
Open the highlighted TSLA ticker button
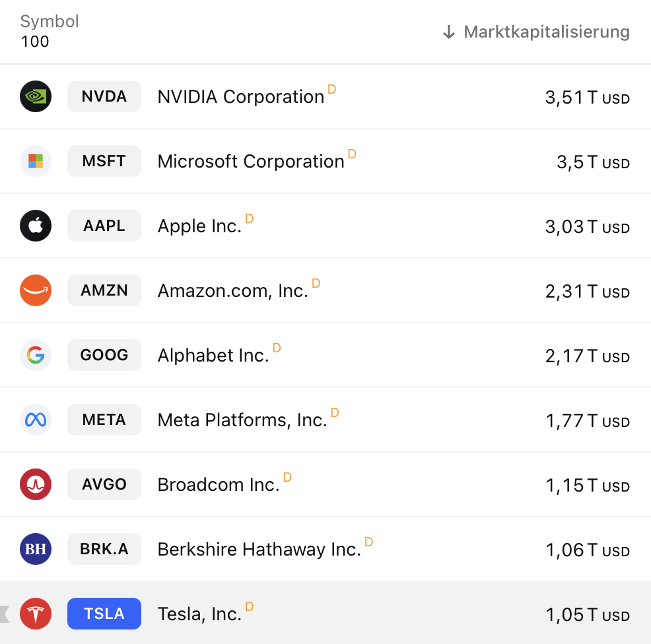(x=104, y=614)
